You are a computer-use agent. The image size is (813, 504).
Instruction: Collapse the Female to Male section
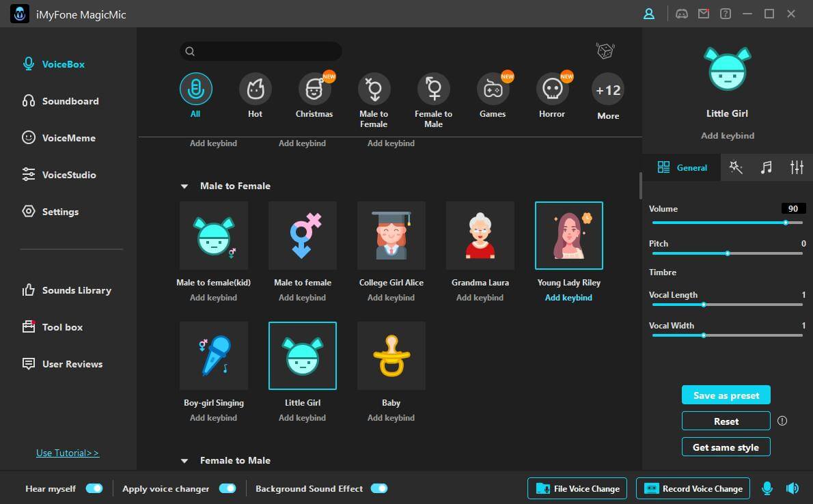coord(184,460)
